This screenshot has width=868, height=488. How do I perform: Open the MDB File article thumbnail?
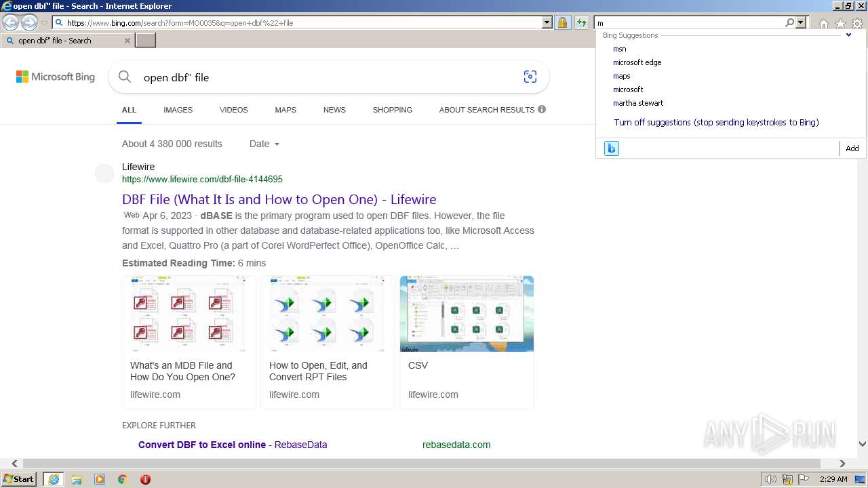click(189, 314)
